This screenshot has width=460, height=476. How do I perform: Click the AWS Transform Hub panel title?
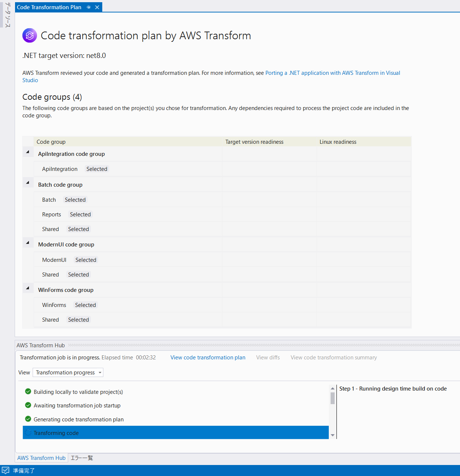pos(41,345)
